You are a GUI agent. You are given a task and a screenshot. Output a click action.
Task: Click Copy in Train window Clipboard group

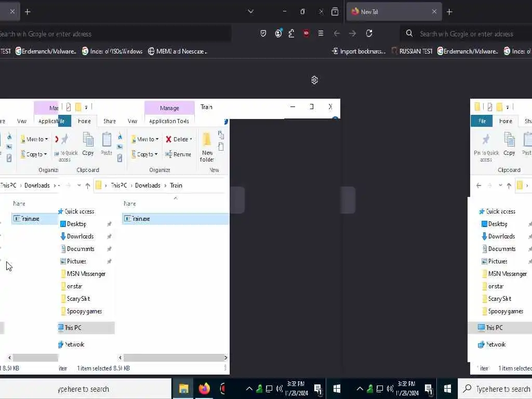pos(88,144)
